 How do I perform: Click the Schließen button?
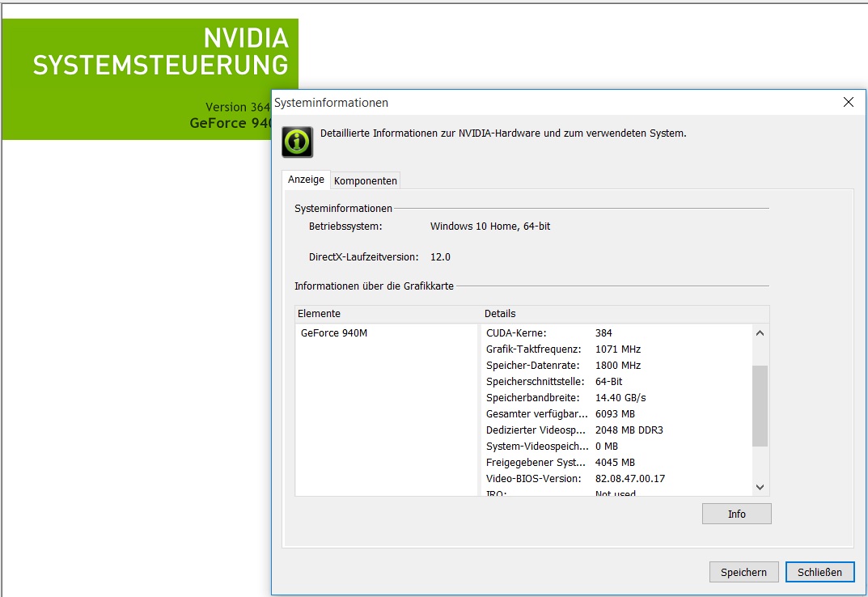819,572
